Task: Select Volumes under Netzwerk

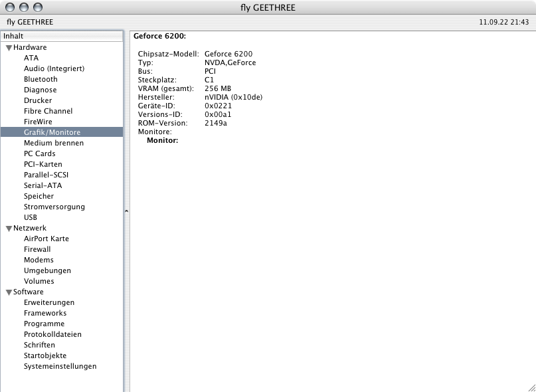Action: point(39,281)
